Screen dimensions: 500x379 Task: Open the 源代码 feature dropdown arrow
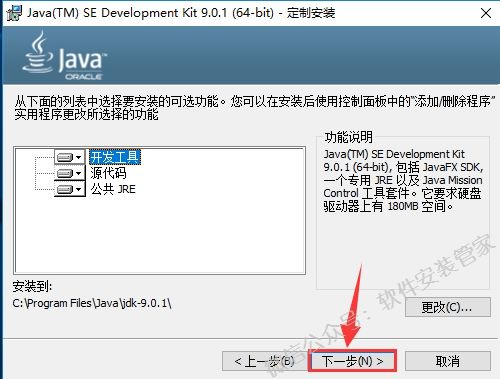click(79, 173)
